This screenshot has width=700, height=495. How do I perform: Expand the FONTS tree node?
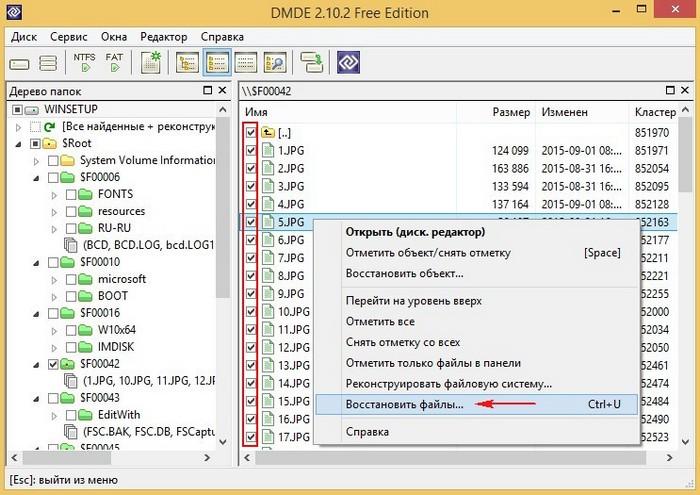tap(54, 195)
